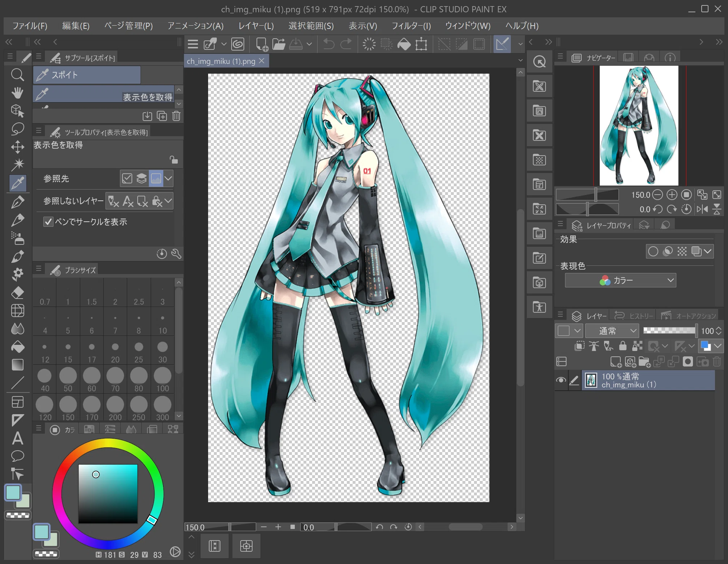Select the Airbrush tool

pyautogui.click(x=17, y=238)
